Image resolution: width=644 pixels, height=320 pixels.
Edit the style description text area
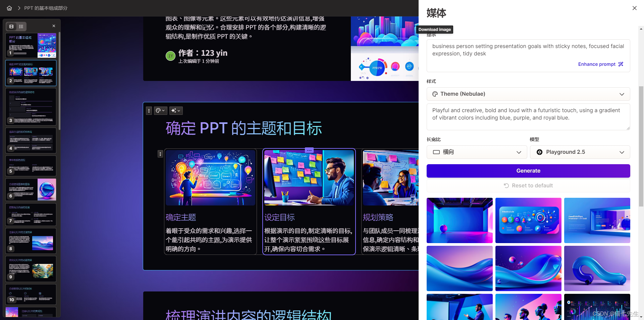coord(528,117)
